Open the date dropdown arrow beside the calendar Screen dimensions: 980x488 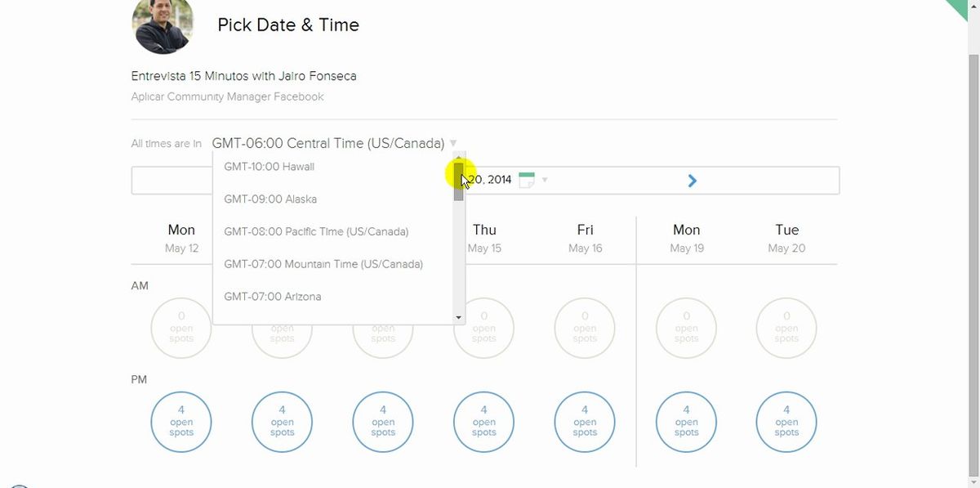coord(544,180)
